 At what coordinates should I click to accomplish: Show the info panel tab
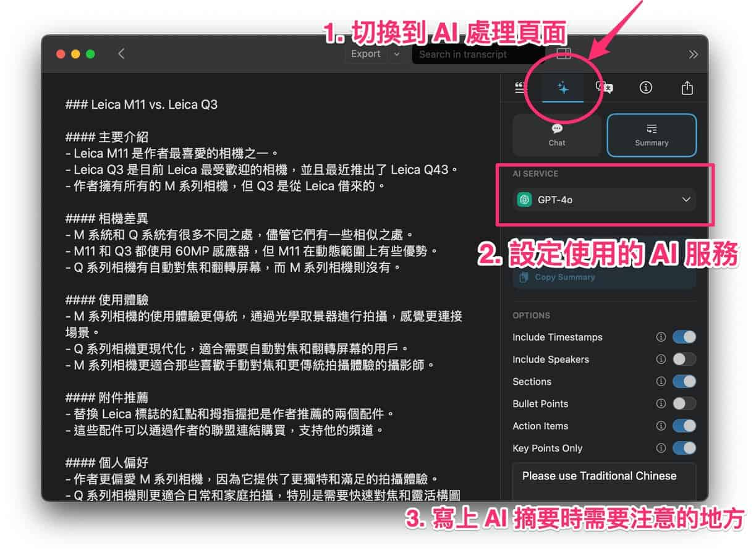(x=645, y=88)
